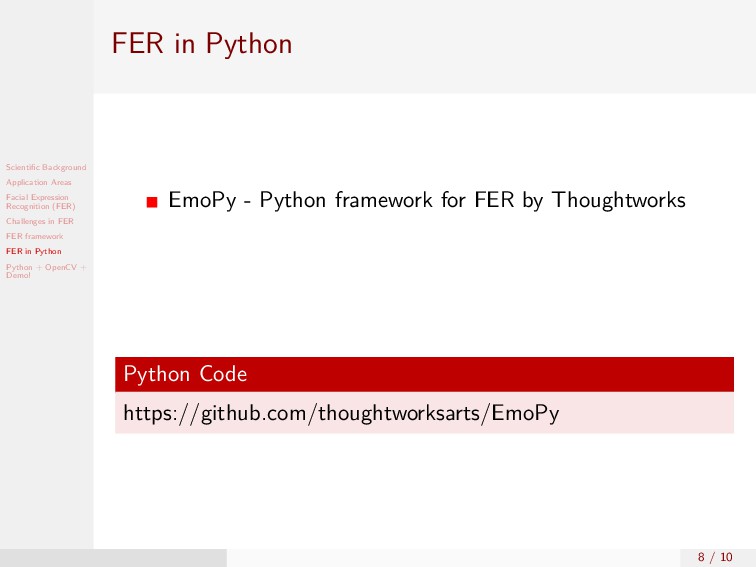Viewport: 756px width, 567px height.
Task: Jump to Scientific Background section in sidebar
Action: click(x=46, y=167)
